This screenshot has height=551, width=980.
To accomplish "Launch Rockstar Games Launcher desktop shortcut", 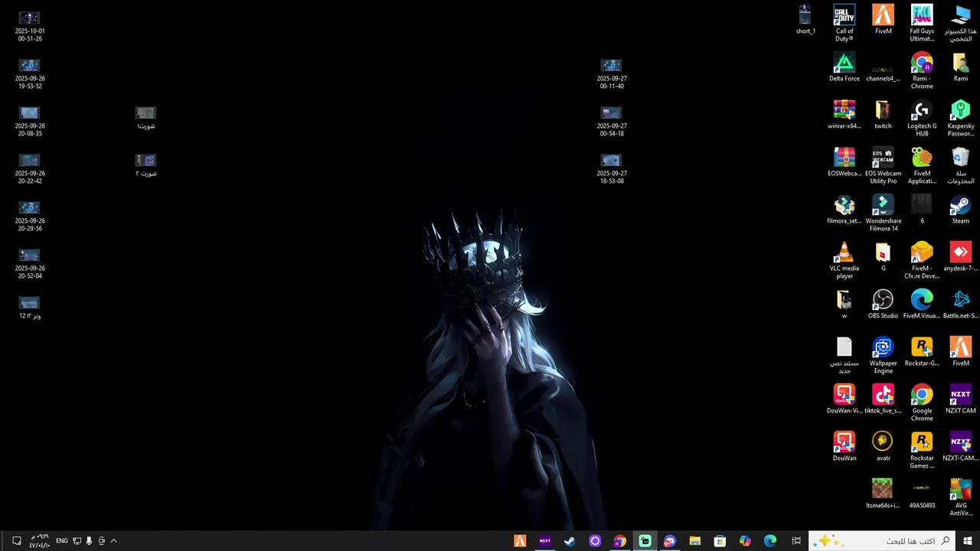I will pos(922,450).
